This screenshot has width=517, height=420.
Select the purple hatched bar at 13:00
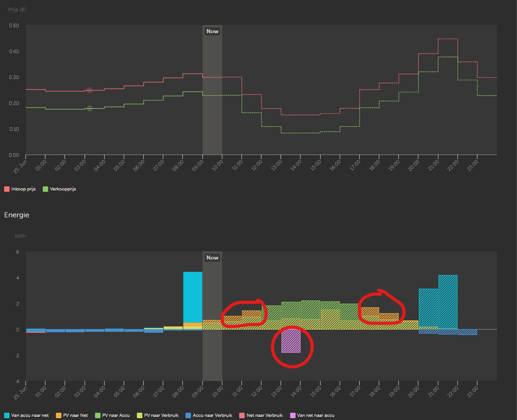coord(291,341)
